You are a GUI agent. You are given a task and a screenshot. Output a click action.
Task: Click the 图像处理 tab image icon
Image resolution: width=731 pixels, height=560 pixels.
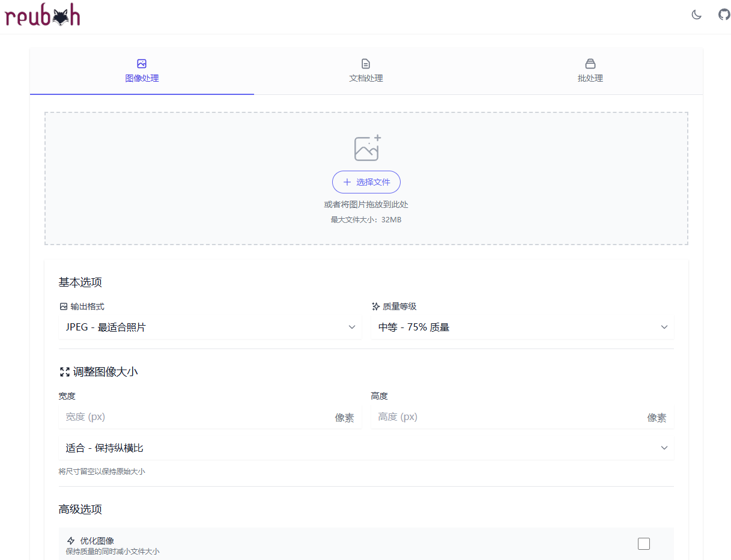(142, 64)
